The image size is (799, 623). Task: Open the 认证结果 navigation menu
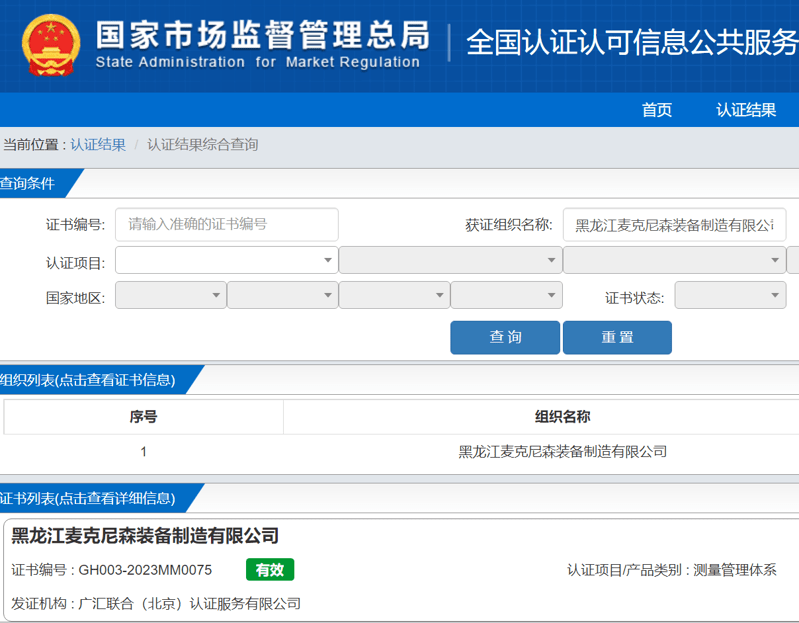tap(745, 110)
